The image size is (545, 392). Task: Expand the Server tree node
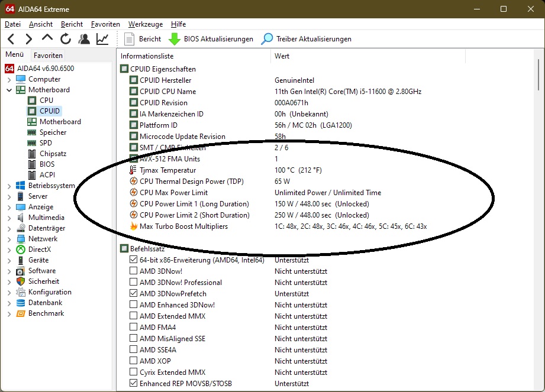[x=9, y=196]
